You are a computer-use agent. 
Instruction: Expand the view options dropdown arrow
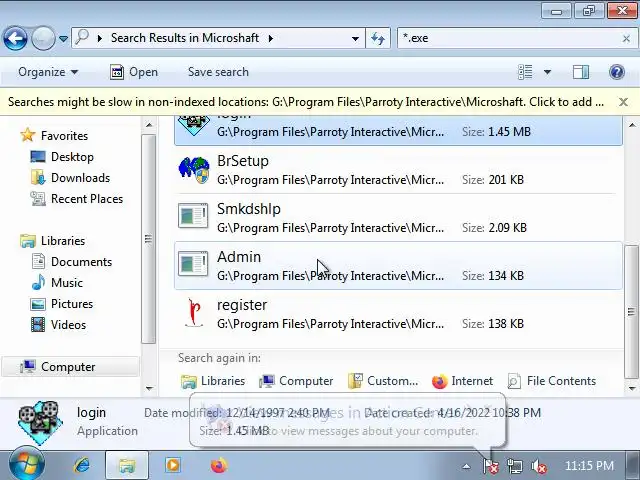(x=547, y=73)
